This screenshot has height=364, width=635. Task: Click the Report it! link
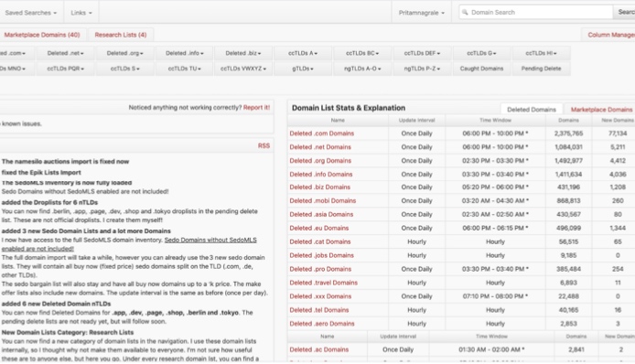[x=256, y=107]
